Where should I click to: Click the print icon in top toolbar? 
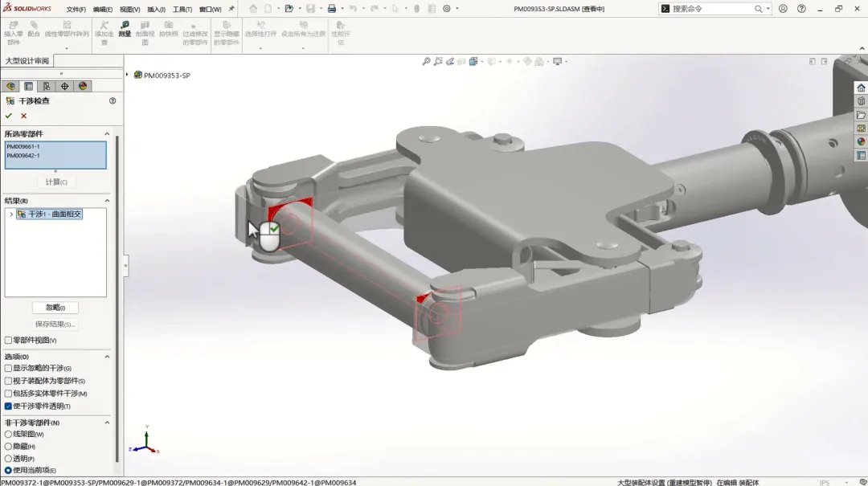tap(332, 9)
